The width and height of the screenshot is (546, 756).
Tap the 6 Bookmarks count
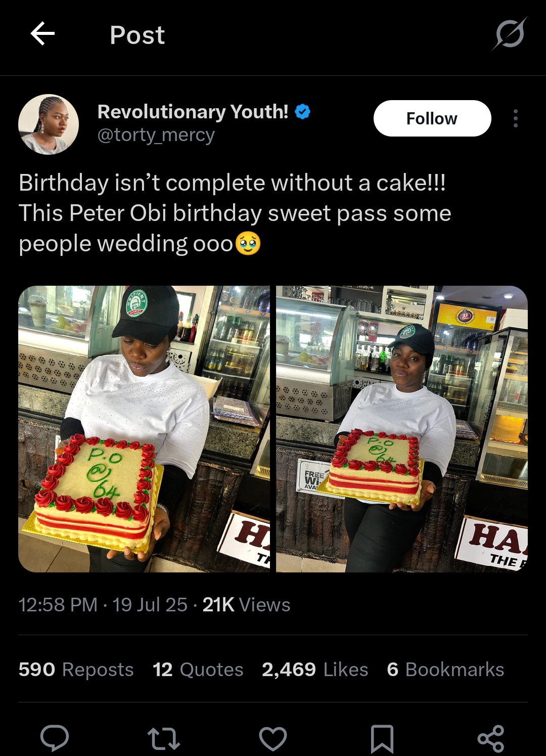[445, 670]
